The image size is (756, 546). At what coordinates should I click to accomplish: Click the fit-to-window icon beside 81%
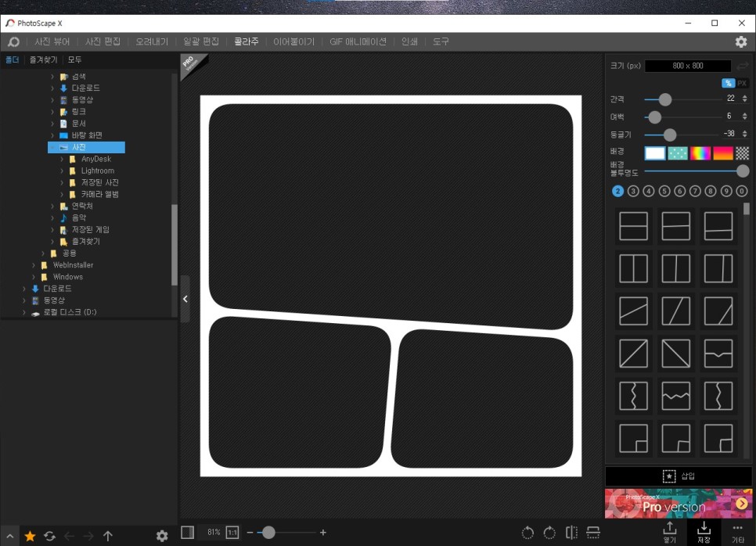coord(188,533)
